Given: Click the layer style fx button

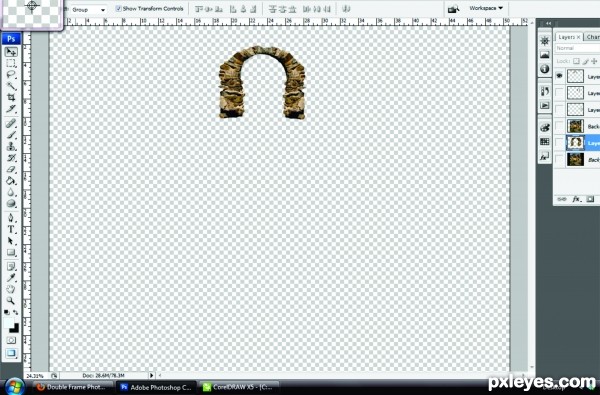Looking at the screenshot, I should coord(576,199).
